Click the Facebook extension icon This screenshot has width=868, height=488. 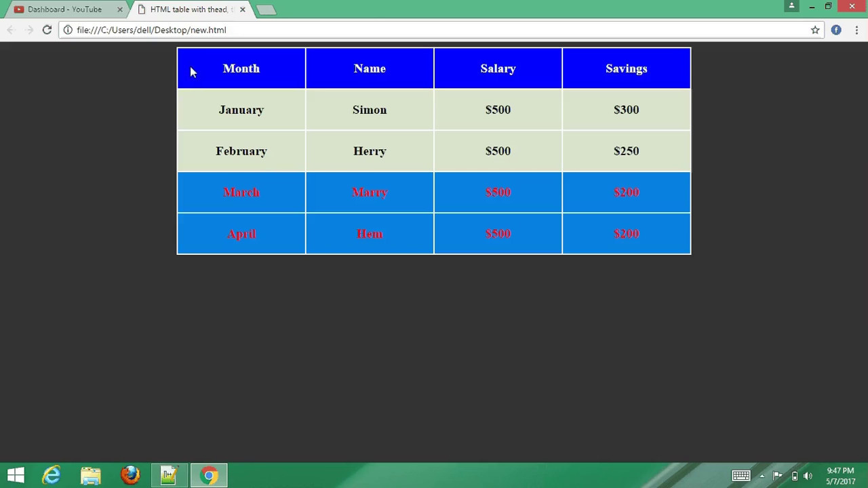tap(836, 30)
